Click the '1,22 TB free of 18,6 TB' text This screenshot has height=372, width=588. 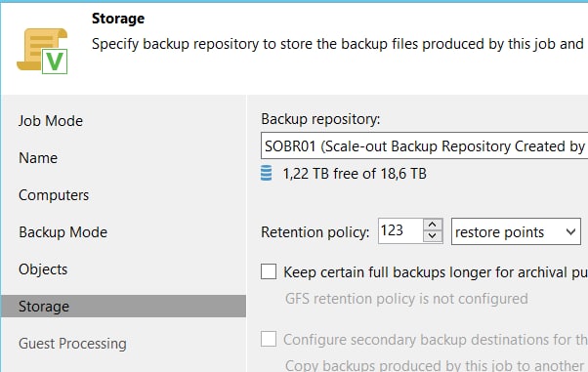[x=355, y=174]
